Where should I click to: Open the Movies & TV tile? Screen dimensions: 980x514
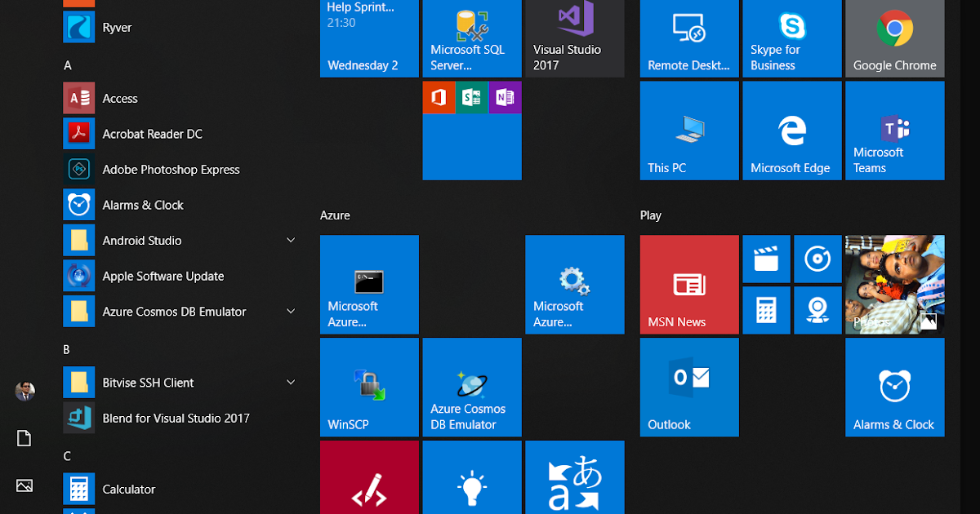coord(766,259)
